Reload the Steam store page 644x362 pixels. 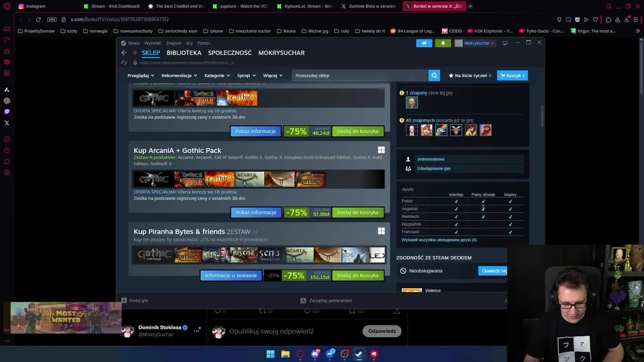point(124,63)
